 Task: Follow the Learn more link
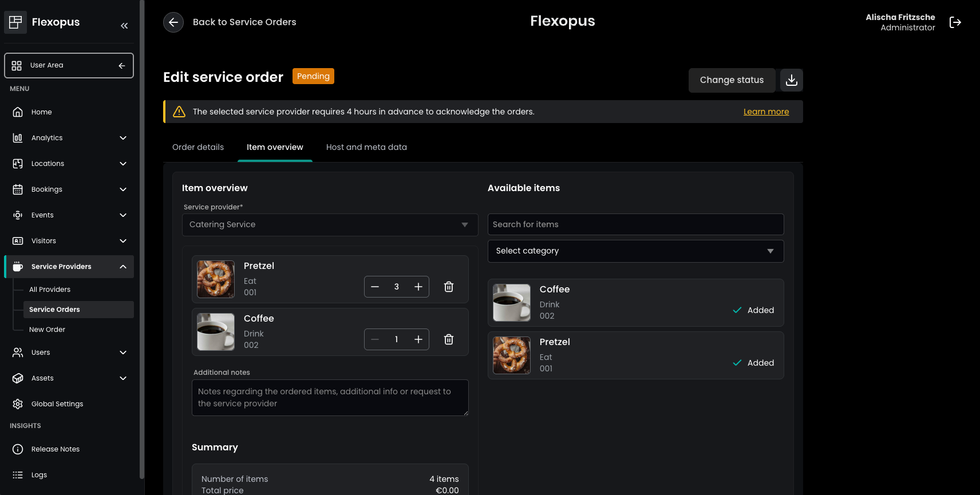[x=766, y=112]
